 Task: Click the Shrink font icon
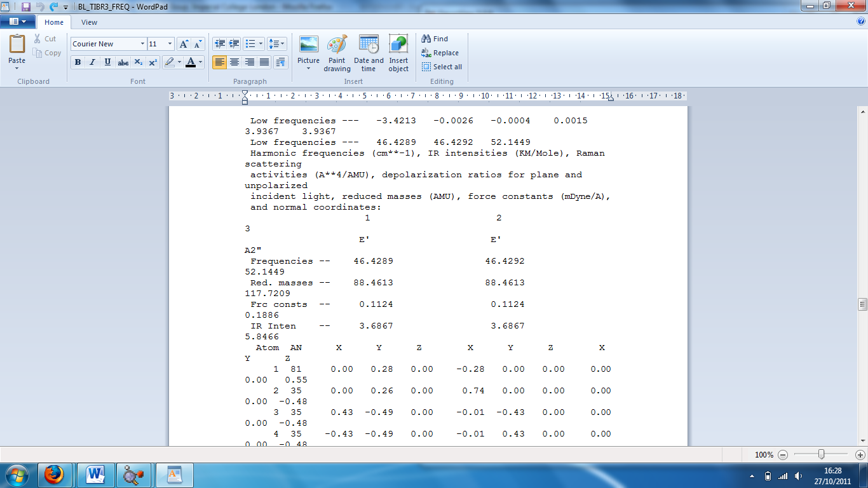pyautogui.click(x=198, y=44)
